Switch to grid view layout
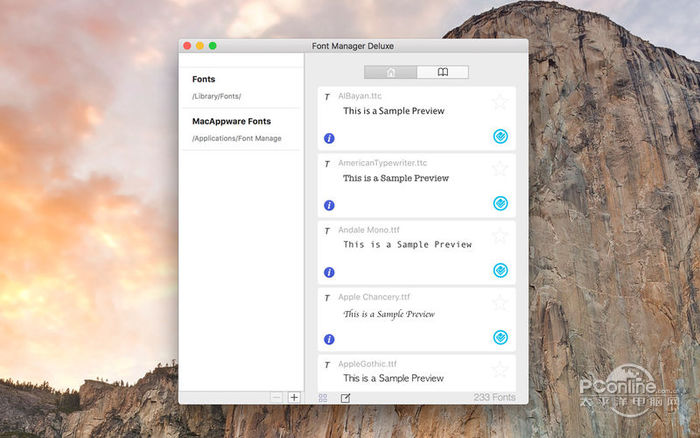Screen dimensions: 700x438 [x=323, y=398]
